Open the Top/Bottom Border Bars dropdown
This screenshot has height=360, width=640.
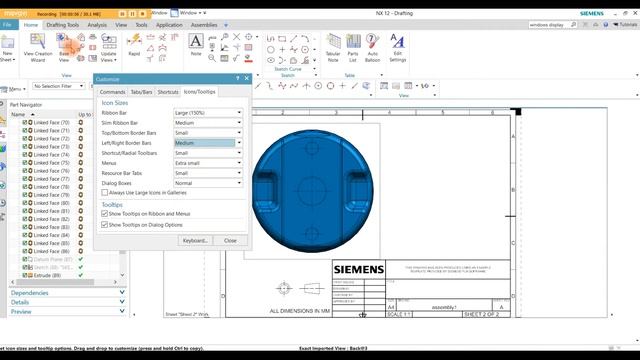[x=208, y=133]
